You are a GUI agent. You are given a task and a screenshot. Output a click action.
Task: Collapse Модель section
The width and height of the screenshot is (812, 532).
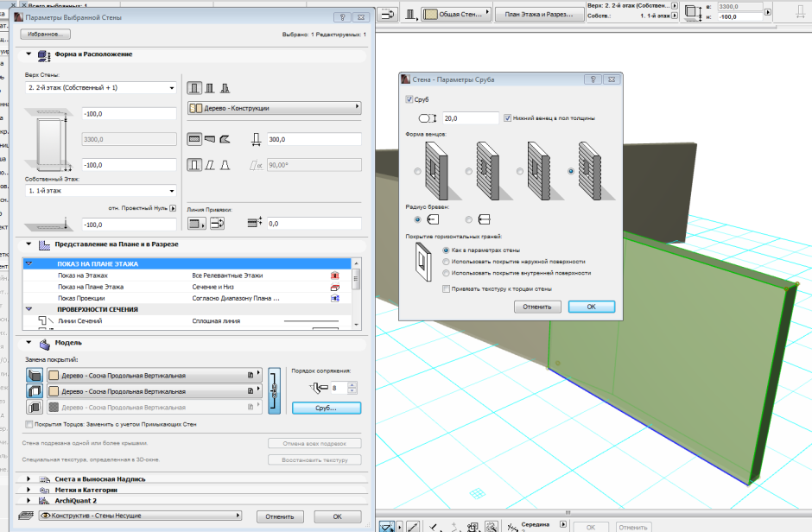[29, 343]
